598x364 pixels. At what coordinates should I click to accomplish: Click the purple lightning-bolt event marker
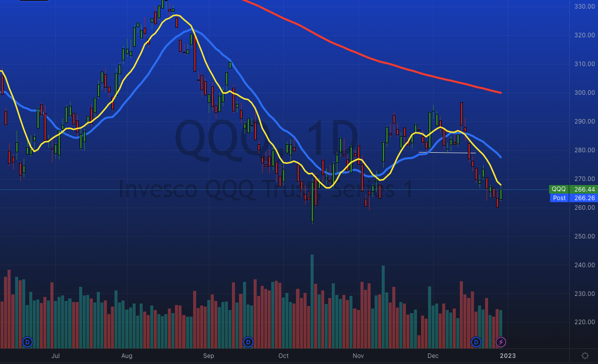click(501, 342)
